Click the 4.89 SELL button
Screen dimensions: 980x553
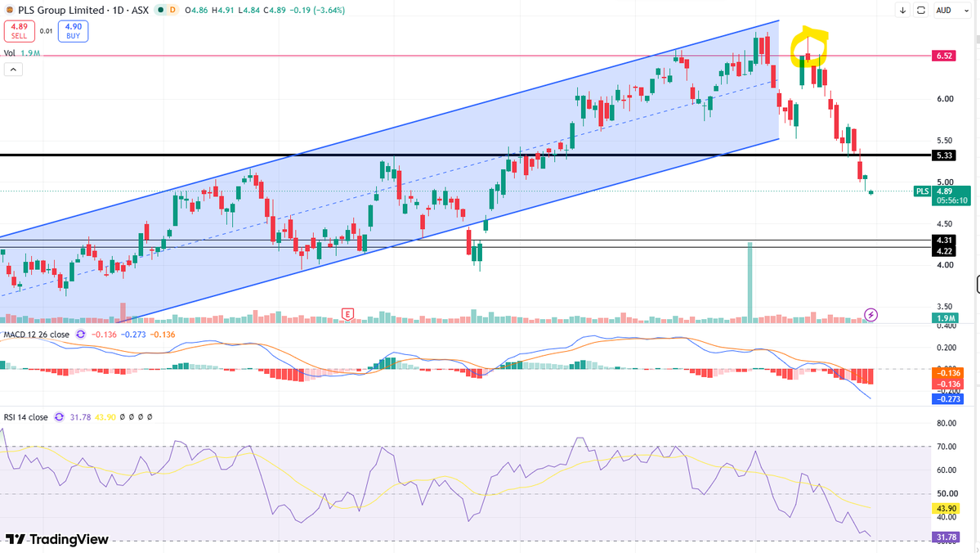point(20,30)
